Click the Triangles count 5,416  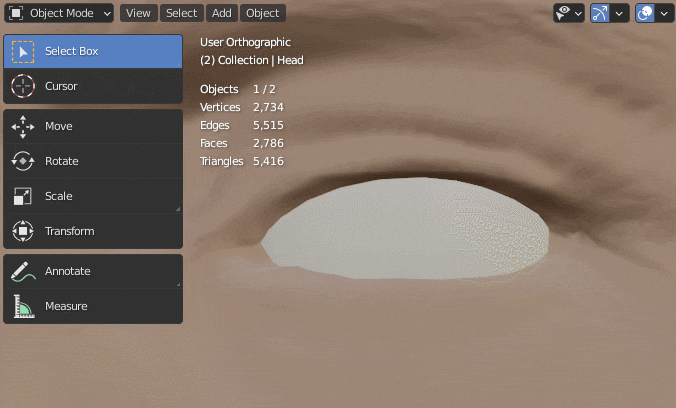[x=268, y=161]
